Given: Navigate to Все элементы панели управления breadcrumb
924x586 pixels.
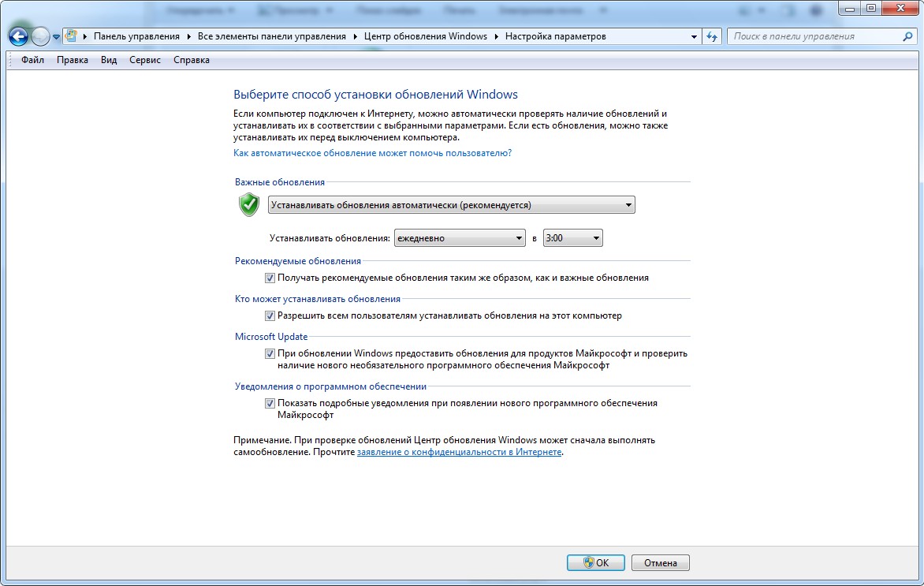Looking at the screenshot, I should (x=272, y=36).
